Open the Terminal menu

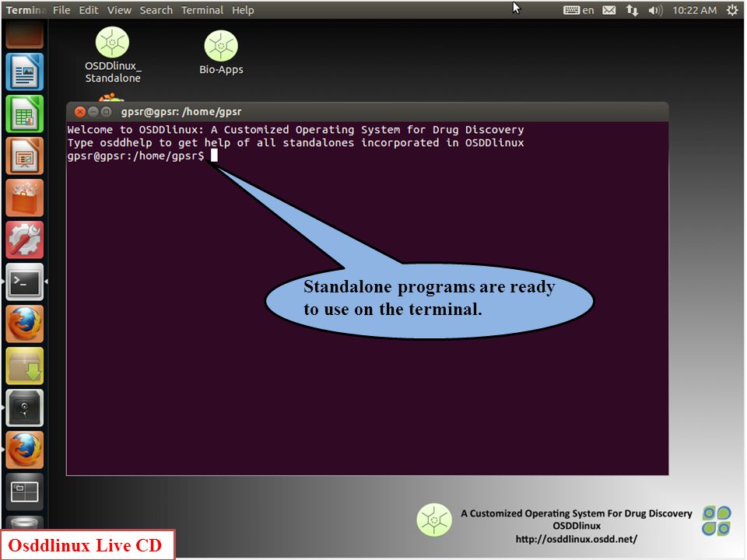(x=202, y=10)
